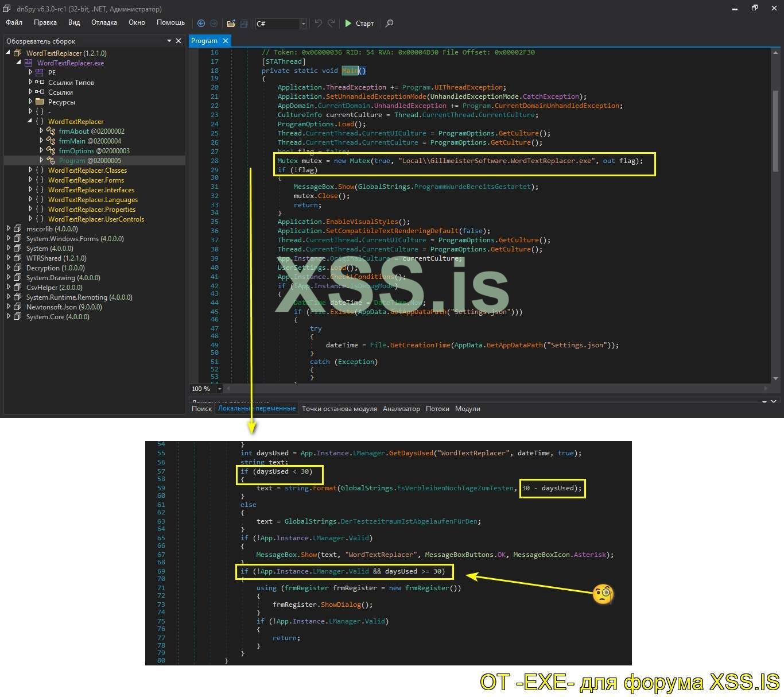
Task: Click the Main method name in code
Action: 350,71
